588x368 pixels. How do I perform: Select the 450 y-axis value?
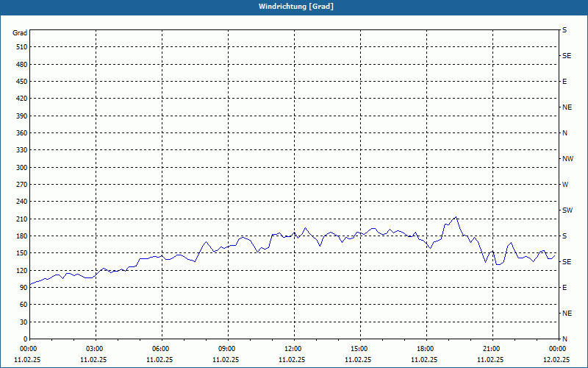click(22, 82)
